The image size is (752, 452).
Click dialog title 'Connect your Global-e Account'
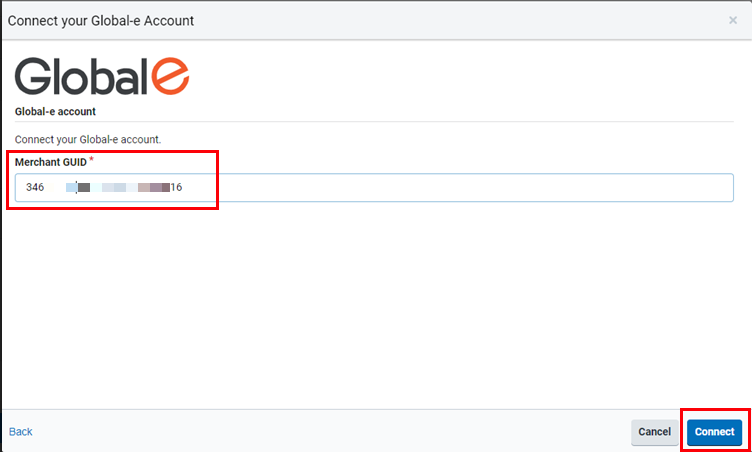[101, 21]
